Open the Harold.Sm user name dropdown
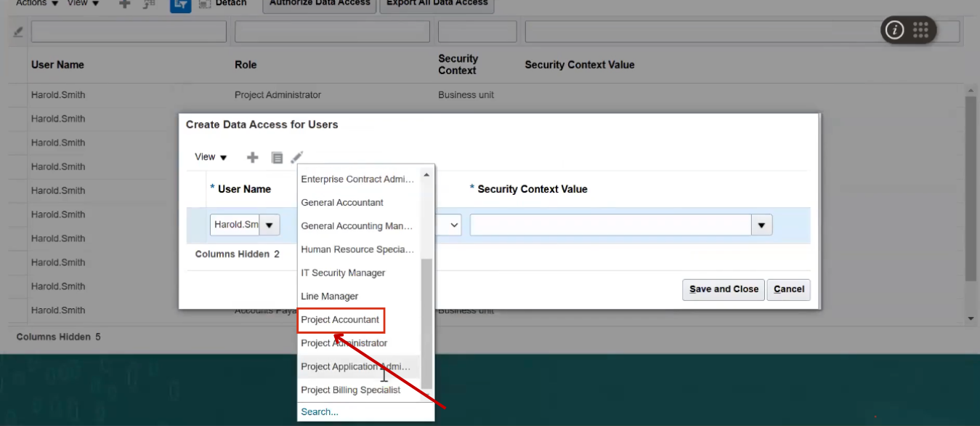The width and height of the screenshot is (980, 426). coord(269,225)
